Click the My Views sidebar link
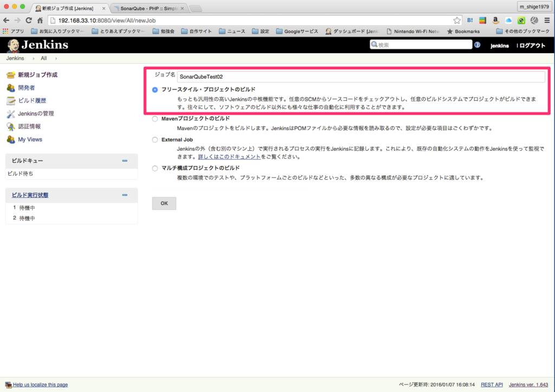Screen dimensions: 555x392 30,139
